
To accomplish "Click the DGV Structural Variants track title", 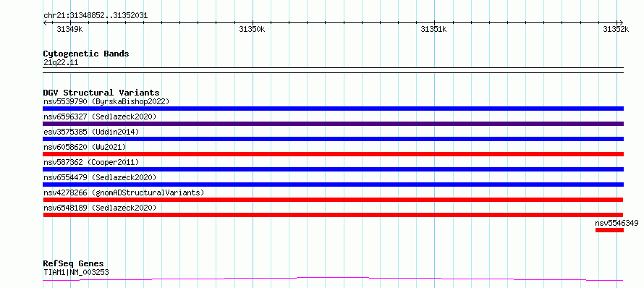I will (101, 93).
